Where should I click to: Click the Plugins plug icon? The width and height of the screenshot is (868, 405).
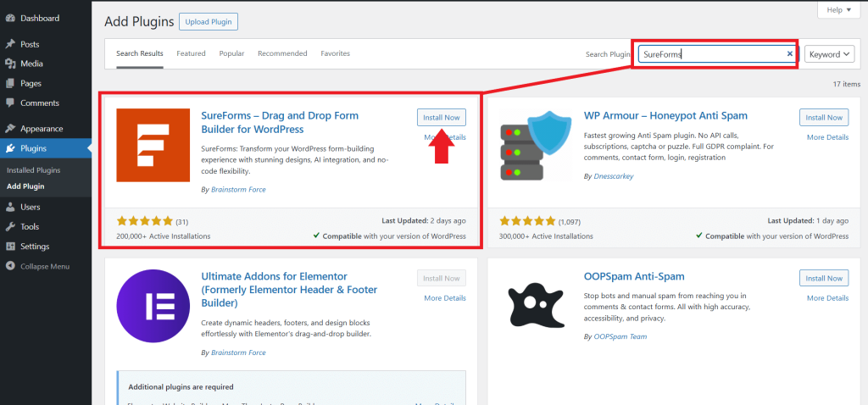pos(10,148)
